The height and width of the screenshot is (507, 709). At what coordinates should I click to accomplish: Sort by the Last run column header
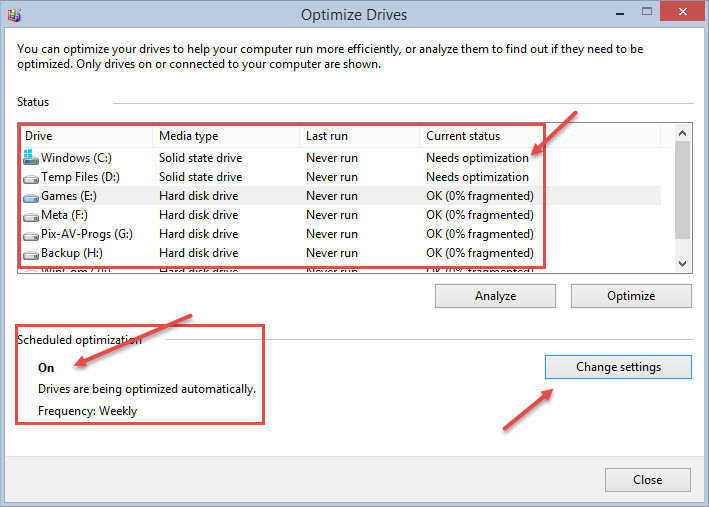[360, 136]
